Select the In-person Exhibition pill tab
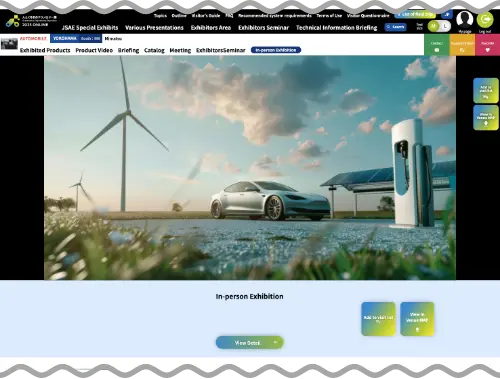The width and height of the screenshot is (500, 379). (x=276, y=50)
